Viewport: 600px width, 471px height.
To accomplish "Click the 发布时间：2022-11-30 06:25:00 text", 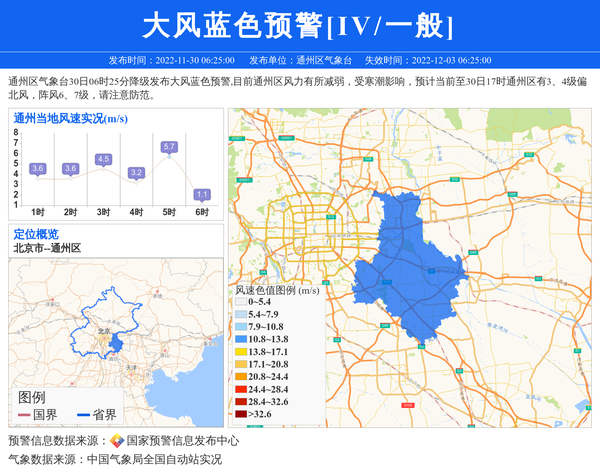I will click(171, 60).
